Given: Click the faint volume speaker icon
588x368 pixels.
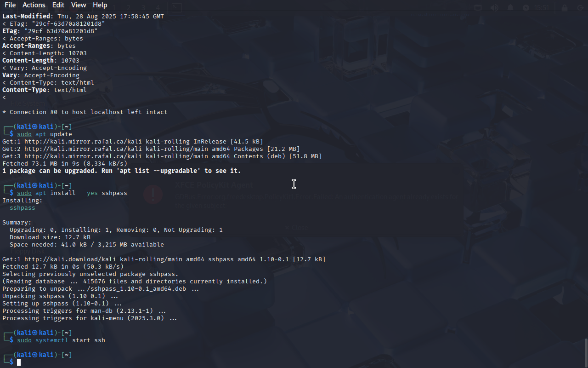Looking at the screenshot, I should point(494,8).
